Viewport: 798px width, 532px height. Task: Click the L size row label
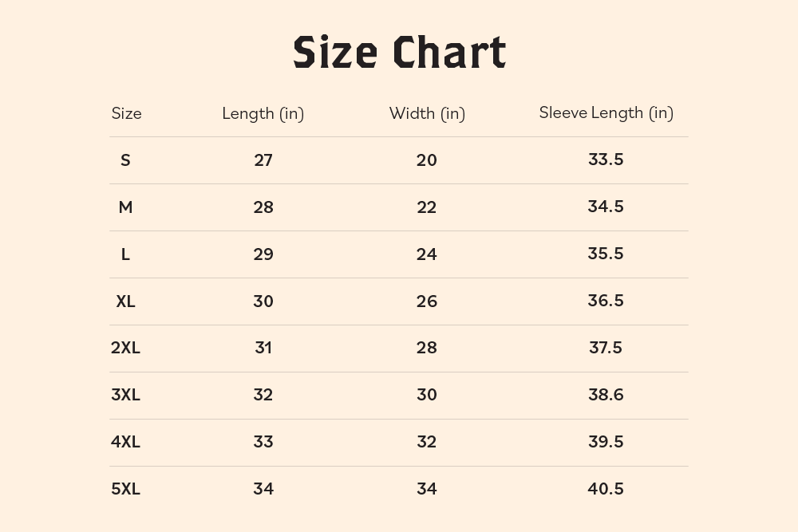(125, 254)
